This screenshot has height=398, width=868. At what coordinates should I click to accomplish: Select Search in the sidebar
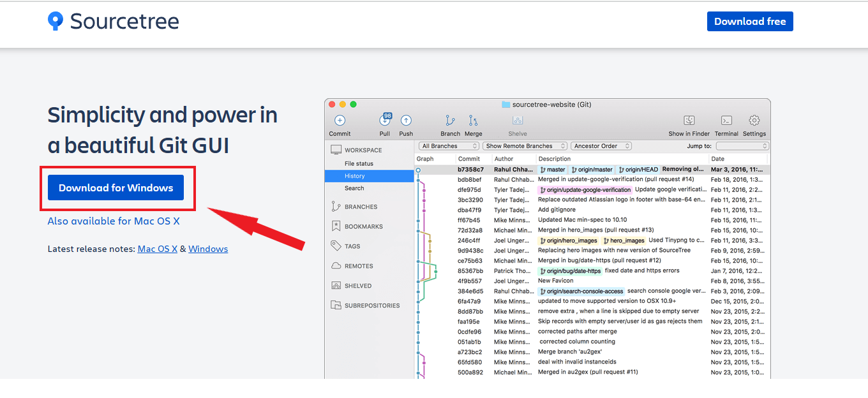(354, 188)
